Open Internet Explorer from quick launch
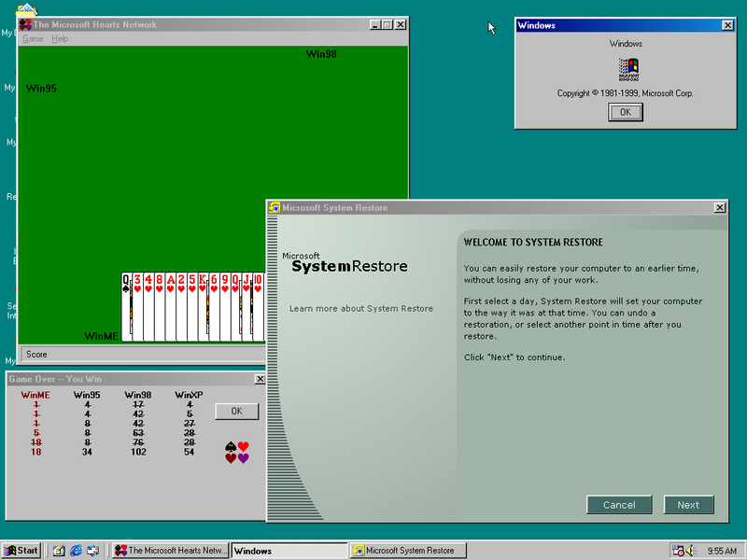The image size is (747, 560). pyautogui.click(x=76, y=551)
